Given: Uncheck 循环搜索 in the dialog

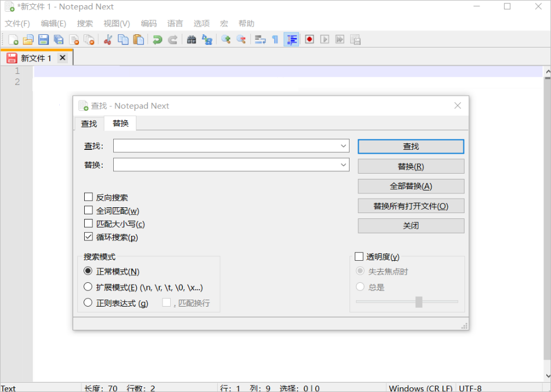Looking at the screenshot, I should coord(88,236).
